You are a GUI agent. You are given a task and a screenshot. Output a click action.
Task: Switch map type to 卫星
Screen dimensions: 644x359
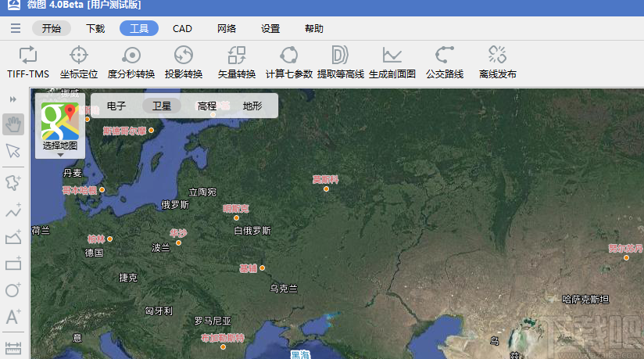click(162, 106)
